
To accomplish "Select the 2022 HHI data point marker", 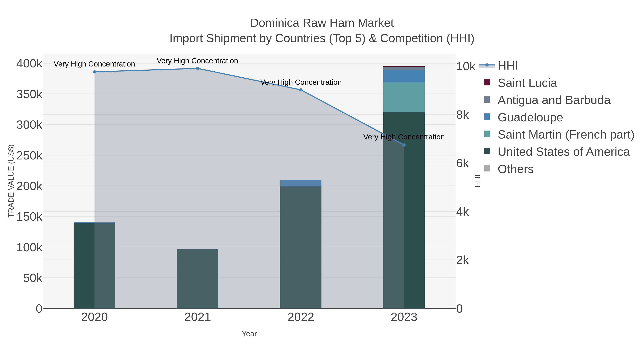I will 301,90.
